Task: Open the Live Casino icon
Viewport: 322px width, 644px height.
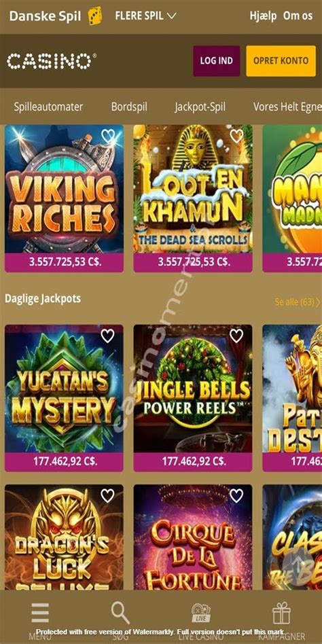Action: click(201, 613)
